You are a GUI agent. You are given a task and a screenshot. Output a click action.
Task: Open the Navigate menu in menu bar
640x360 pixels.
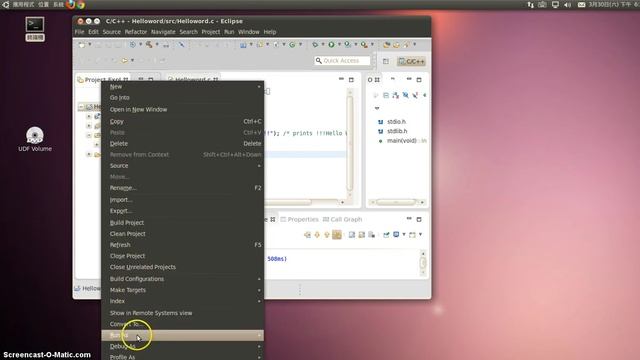[x=163, y=32]
